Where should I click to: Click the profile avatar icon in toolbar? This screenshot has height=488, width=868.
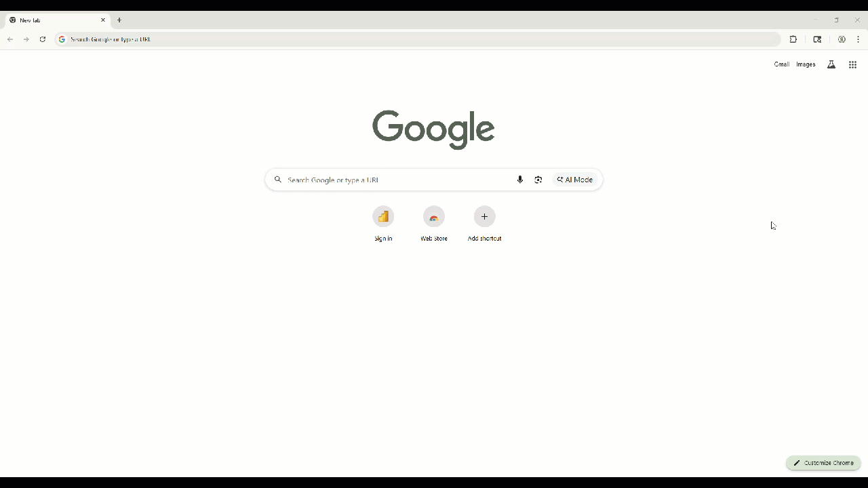click(x=842, y=39)
